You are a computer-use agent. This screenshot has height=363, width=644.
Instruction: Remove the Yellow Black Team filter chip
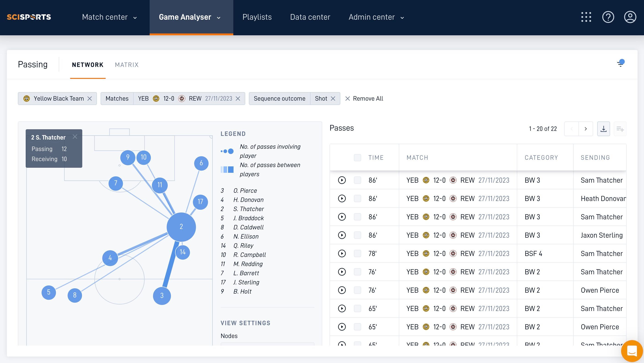tap(90, 99)
